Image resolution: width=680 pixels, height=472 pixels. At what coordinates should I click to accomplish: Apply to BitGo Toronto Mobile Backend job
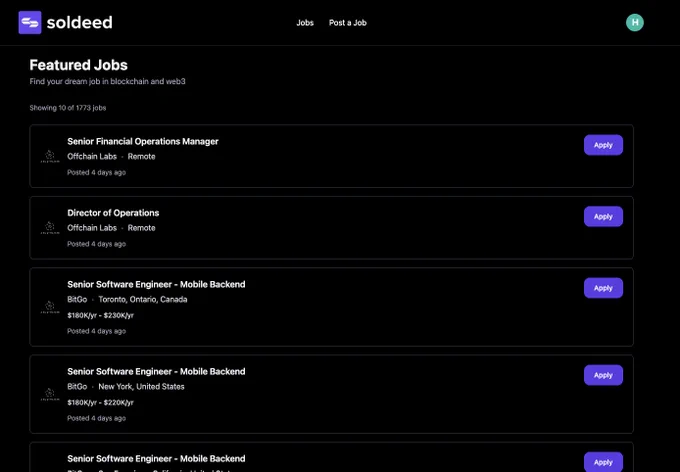pyautogui.click(x=603, y=288)
